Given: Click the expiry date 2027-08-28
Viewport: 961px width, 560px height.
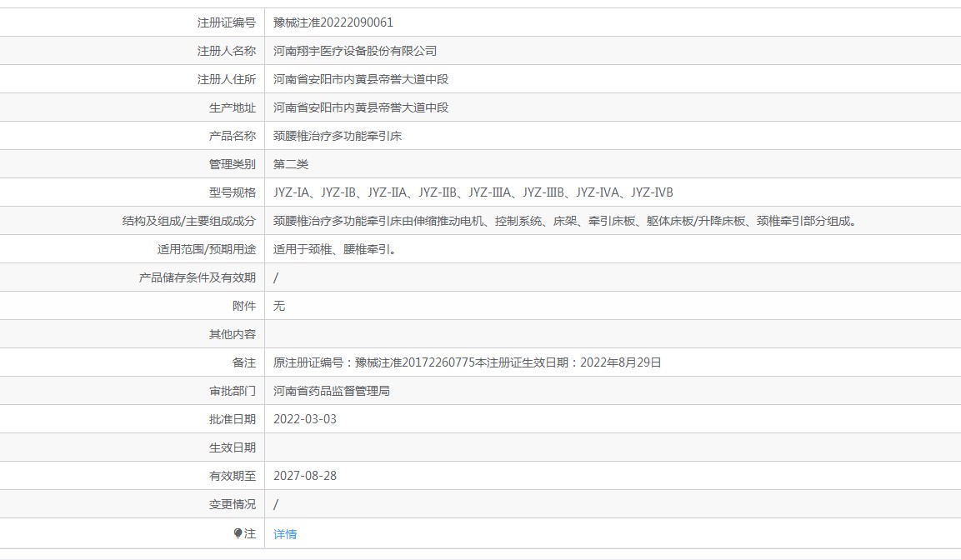Looking at the screenshot, I should pyautogui.click(x=304, y=476).
